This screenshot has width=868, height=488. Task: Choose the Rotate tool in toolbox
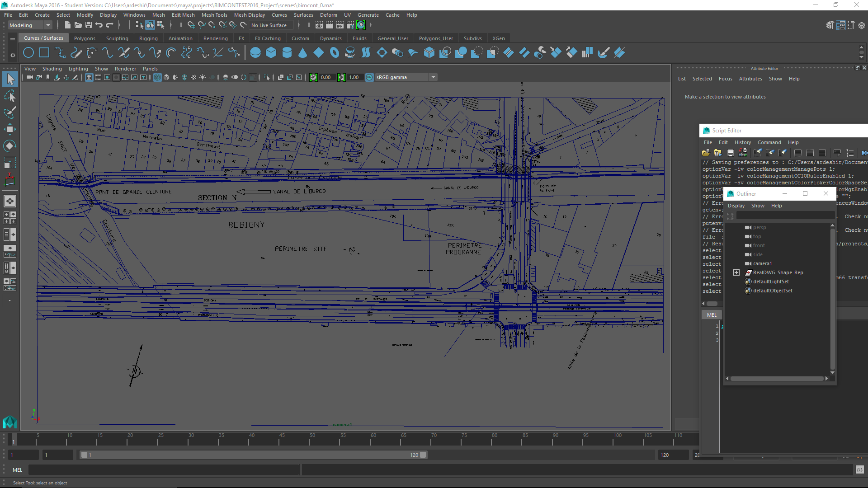(9, 145)
